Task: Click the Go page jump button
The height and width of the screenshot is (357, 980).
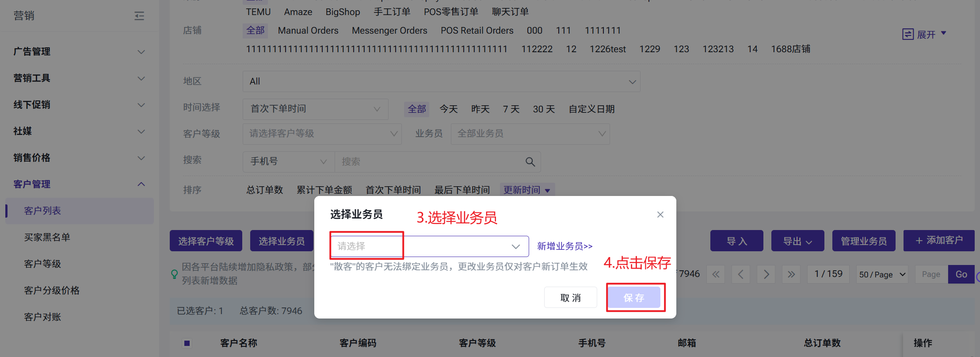Action: (961, 274)
